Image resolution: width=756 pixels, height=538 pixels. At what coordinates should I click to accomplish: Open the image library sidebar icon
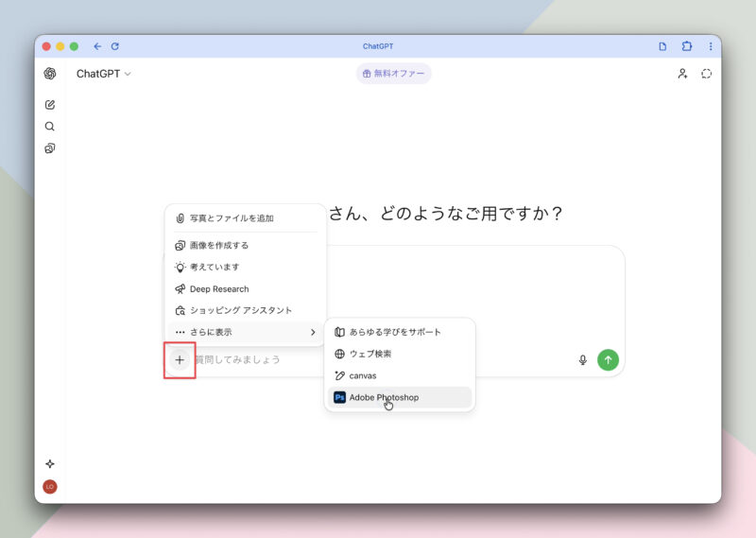pos(50,148)
